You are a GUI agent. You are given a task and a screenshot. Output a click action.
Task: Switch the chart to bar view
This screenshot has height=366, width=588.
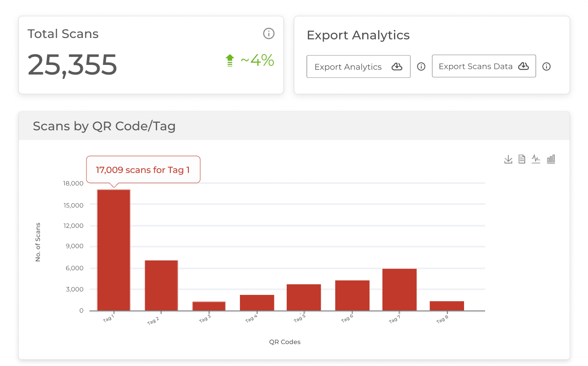point(551,159)
